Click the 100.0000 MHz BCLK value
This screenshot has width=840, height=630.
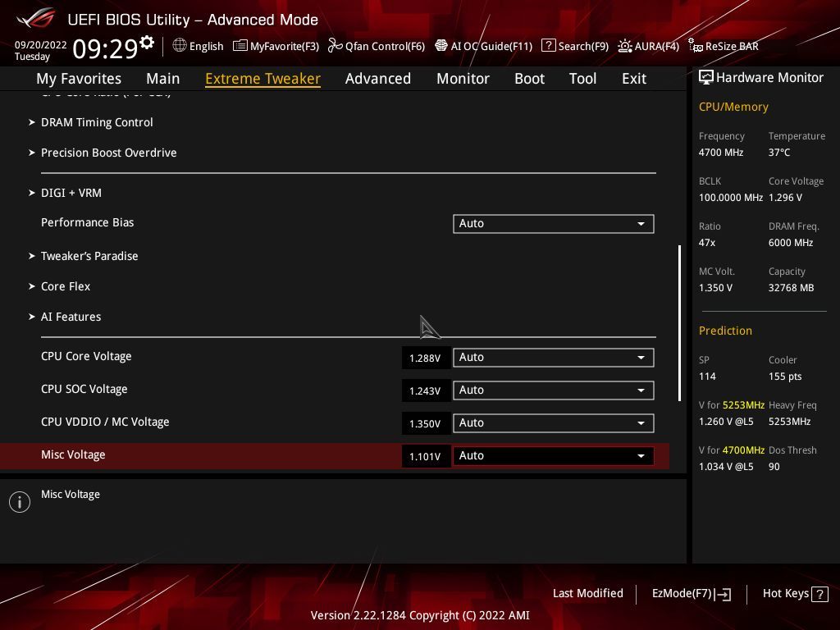731,197
